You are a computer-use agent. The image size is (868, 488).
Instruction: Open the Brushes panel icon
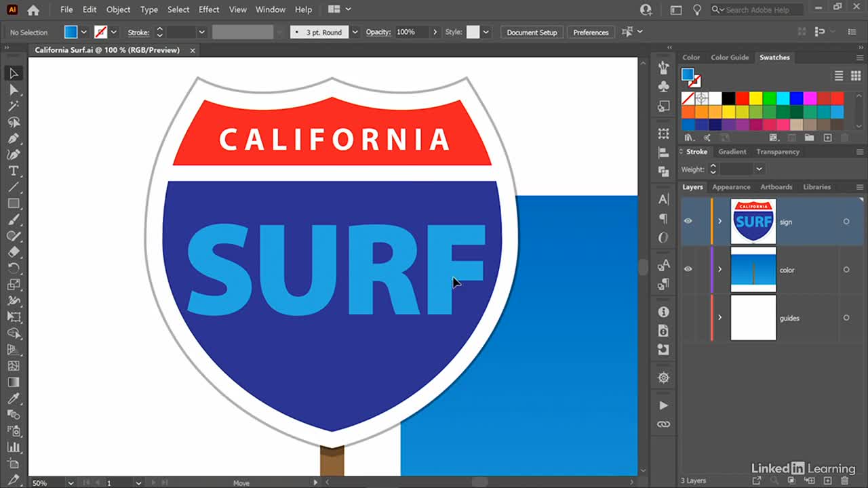click(x=663, y=67)
